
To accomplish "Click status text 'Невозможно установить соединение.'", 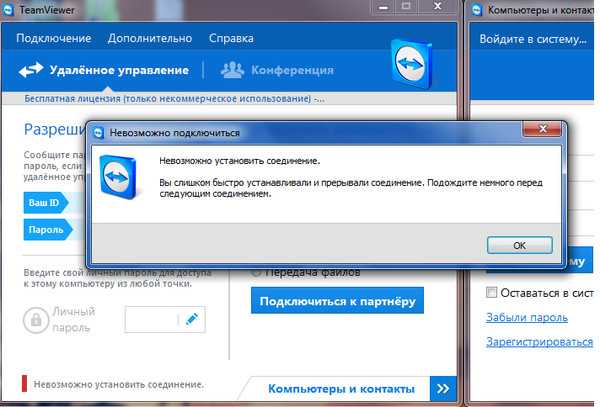I will click(x=119, y=384).
